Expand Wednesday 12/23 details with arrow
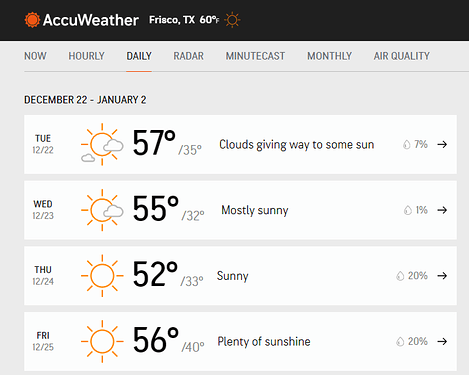Viewport: 469px width, 375px height. click(x=442, y=210)
